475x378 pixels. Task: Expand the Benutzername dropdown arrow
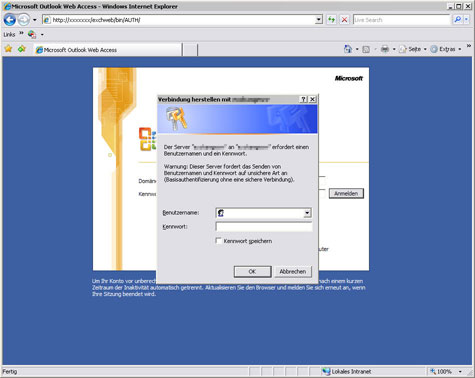[x=307, y=213]
